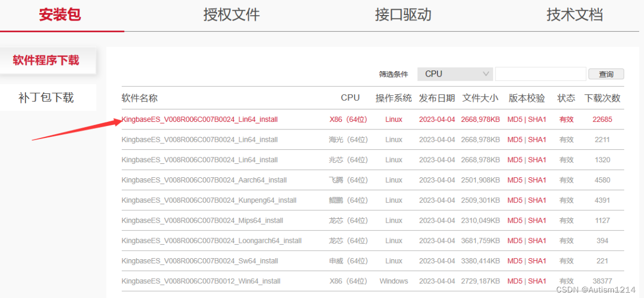Open MD5 checksum for X86 Linux row

click(515, 120)
